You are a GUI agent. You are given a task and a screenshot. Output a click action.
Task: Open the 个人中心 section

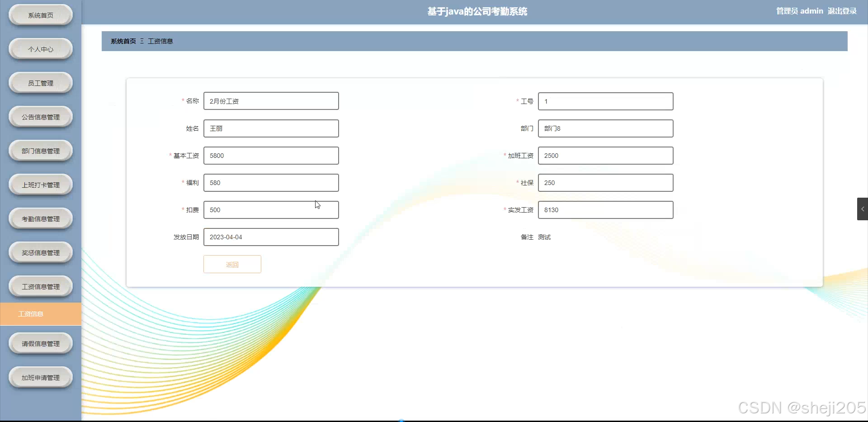pyautogui.click(x=40, y=49)
